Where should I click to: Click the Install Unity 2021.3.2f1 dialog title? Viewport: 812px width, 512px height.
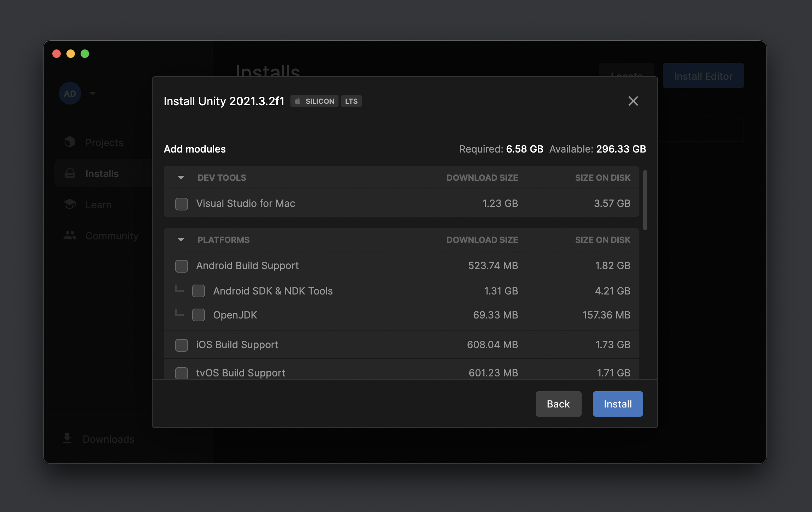224,101
